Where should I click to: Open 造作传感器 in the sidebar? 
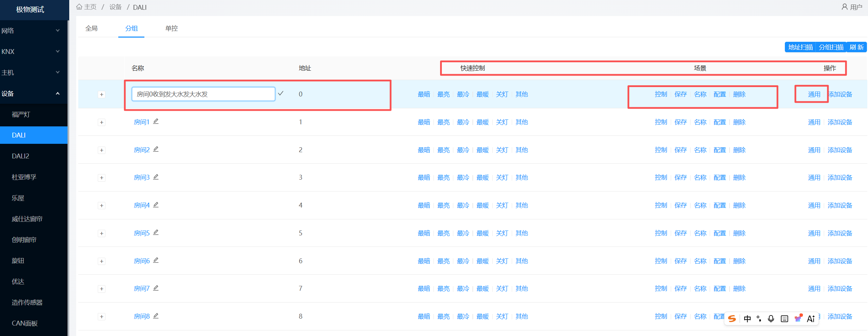34,302
